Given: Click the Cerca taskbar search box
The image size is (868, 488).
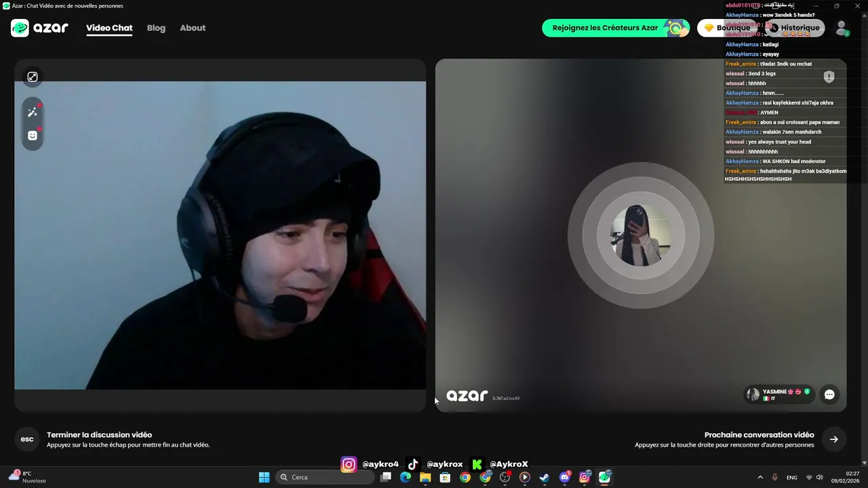Looking at the screenshot, I should tap(325, 477).
